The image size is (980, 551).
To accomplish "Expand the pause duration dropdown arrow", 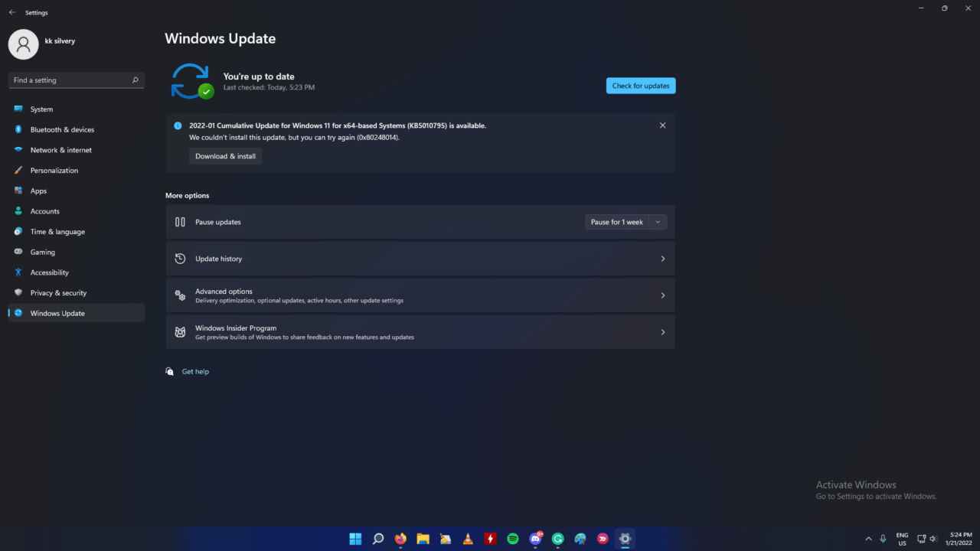I will pos(658,222).
